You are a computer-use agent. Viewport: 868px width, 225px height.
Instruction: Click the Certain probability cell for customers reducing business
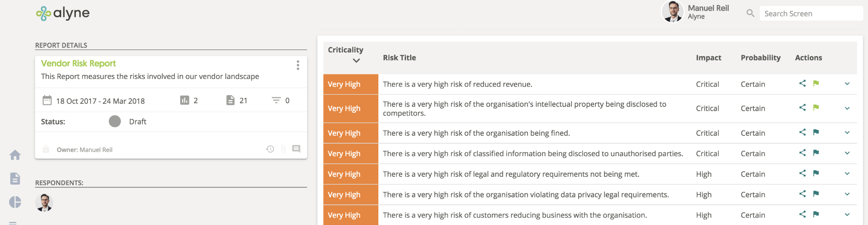(753, 215)
